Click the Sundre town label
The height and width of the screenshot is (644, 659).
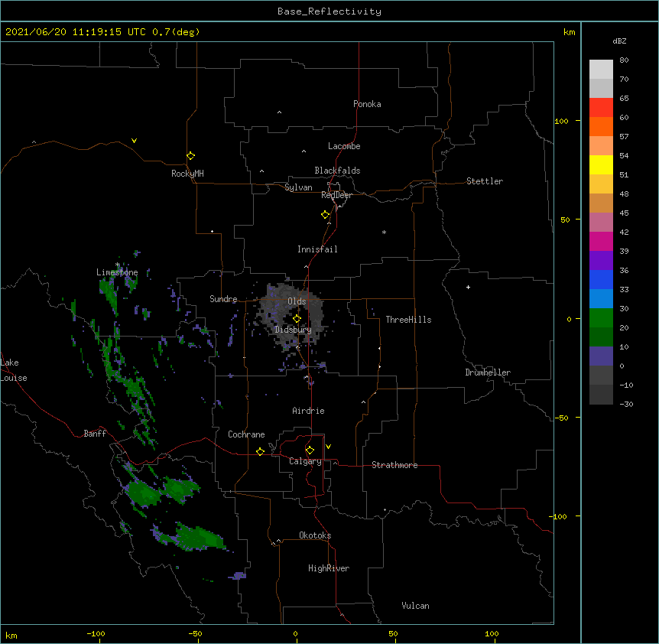pos(223,299)
